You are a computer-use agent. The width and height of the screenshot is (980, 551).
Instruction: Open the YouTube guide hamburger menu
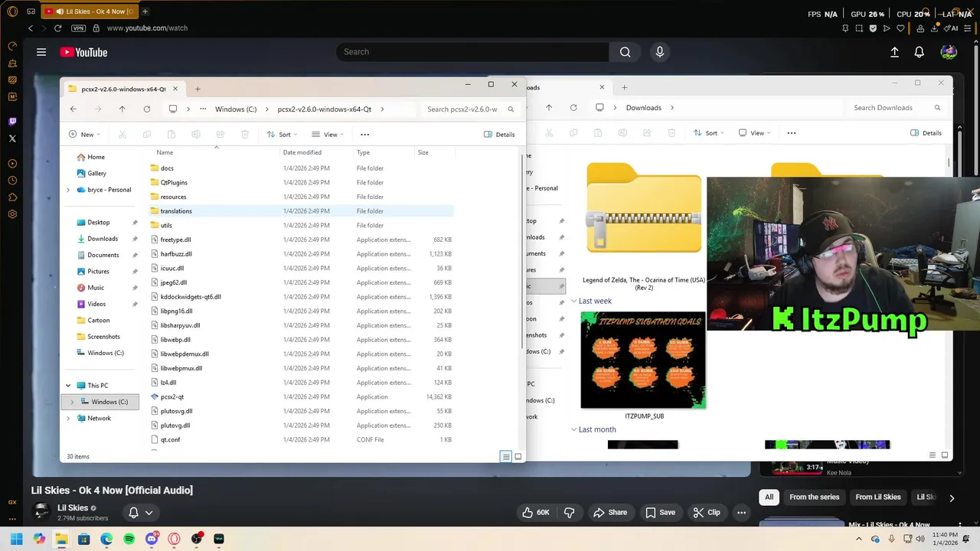(x=41, y=52)
